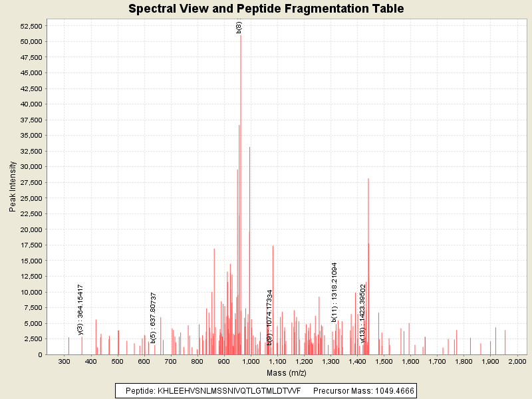532x399 pixels.
Task: Click the 52,500 tick on intensity axis
Action: [32, 26]
